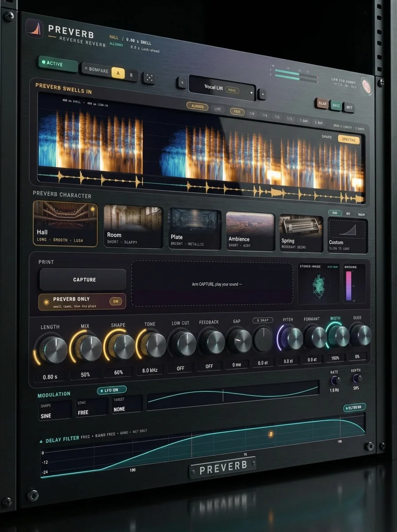Click the Preverb logo icon
Image resolution: width=397 pixels, height=532 pixels.
(34, 28)
